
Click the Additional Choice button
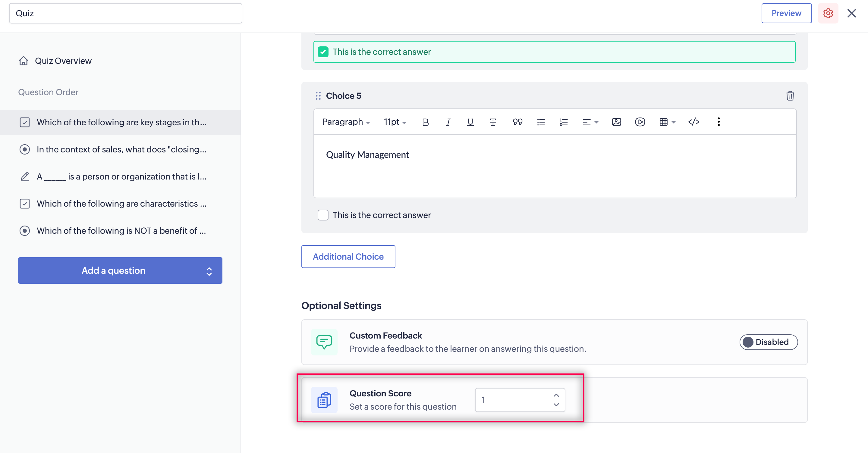click(x=348, y=257)
